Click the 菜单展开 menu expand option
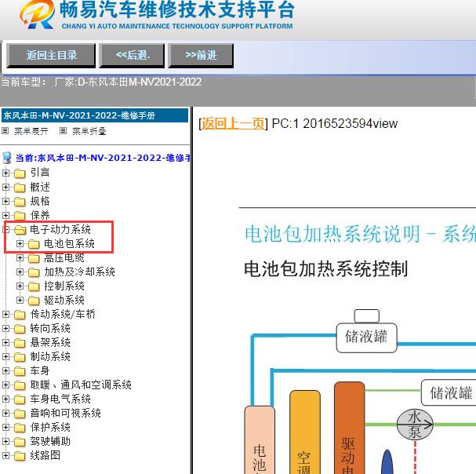This screenshot has width=476, height=474. (31, 131)
